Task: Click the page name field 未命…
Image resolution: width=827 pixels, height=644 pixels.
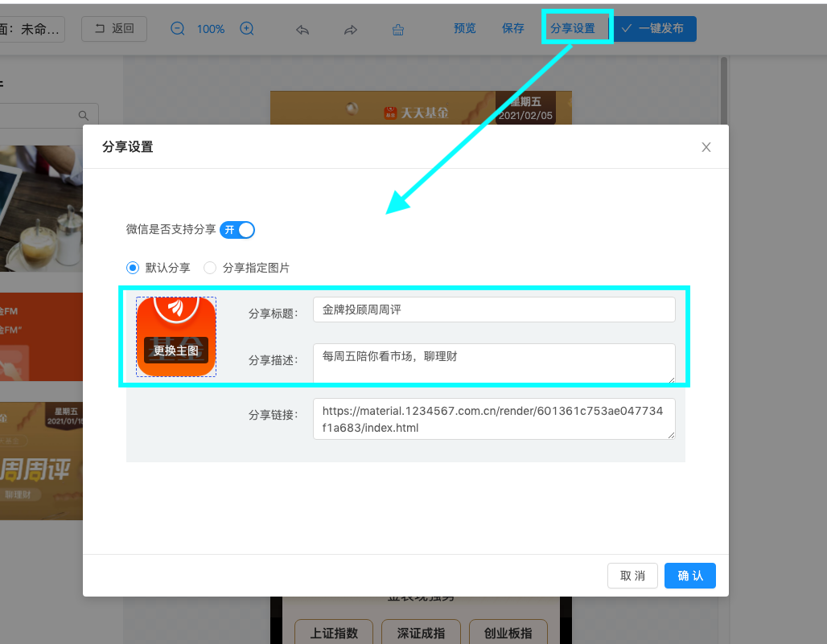Action: [x=32, y=29]
